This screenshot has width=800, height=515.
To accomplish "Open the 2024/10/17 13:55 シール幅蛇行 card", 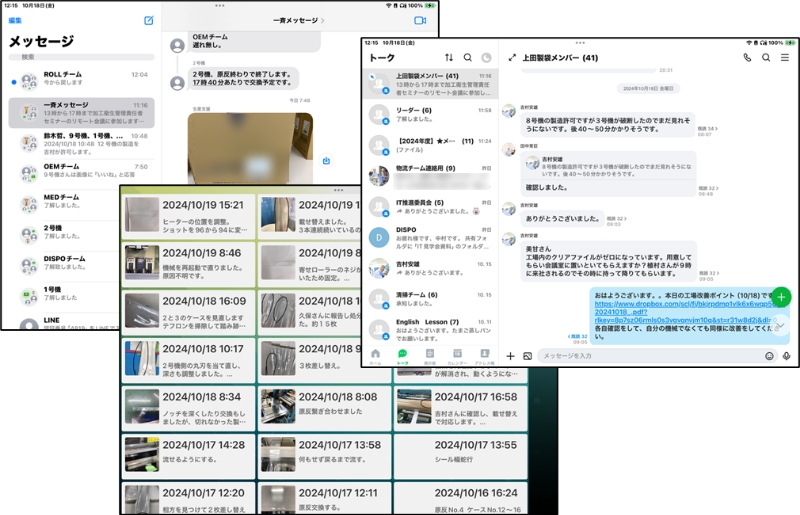I will [x=461, y=456].
